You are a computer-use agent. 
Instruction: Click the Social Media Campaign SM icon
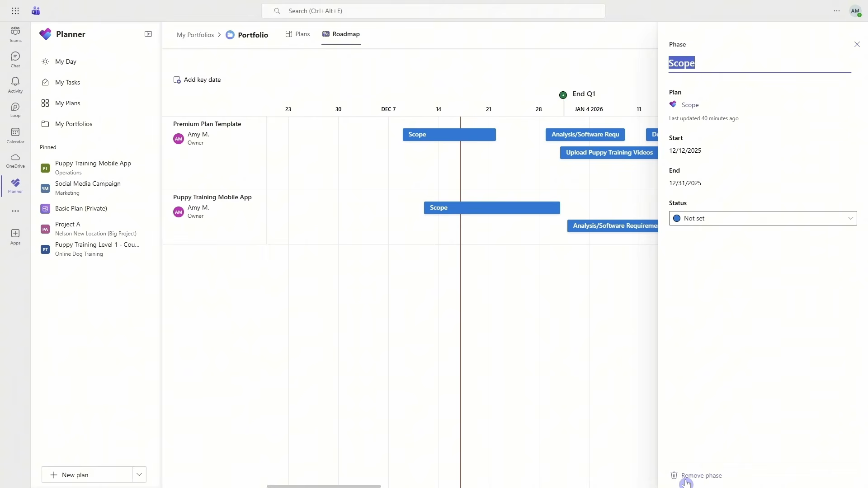pos(45,188)
